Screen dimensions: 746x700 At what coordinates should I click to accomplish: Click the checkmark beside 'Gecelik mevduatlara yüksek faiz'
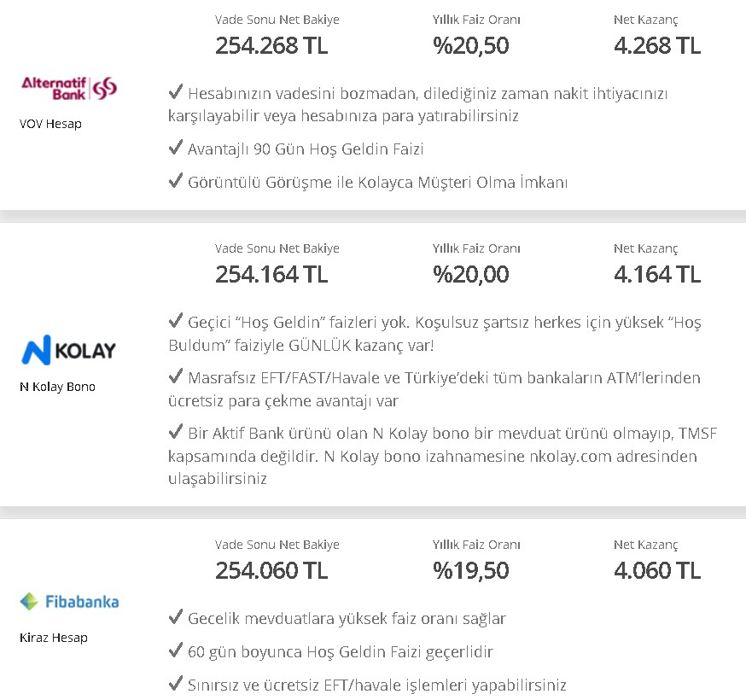click(176, 617)
